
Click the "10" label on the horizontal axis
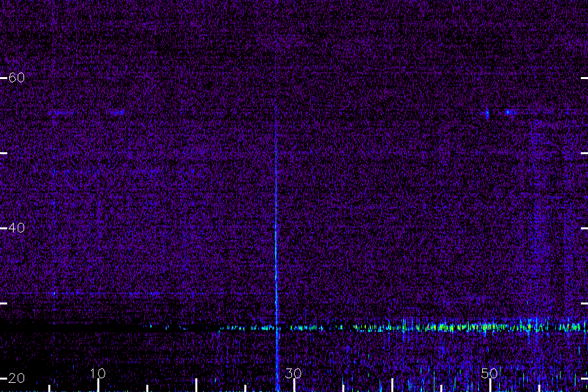click(x=98, y=373)
